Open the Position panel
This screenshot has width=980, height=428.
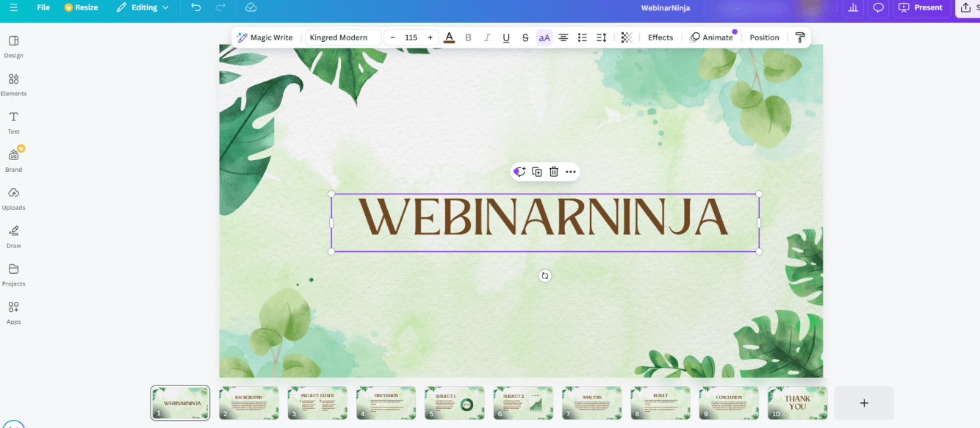(x=764, y=37)
